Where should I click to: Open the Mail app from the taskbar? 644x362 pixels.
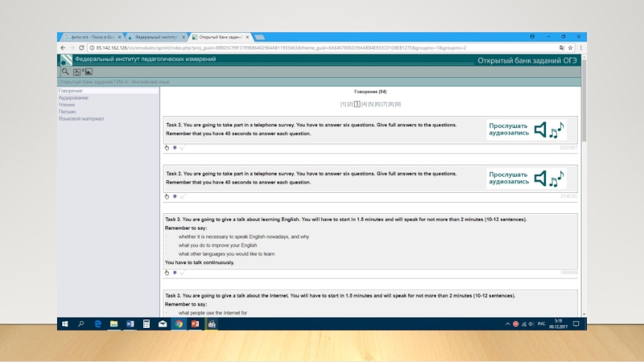(163, 324)
